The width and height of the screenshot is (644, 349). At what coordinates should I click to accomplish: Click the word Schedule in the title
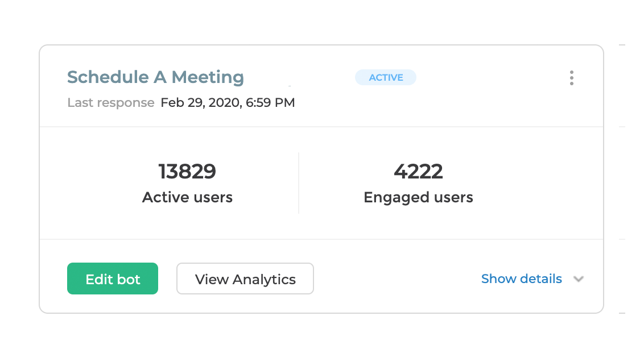point(108,77)
